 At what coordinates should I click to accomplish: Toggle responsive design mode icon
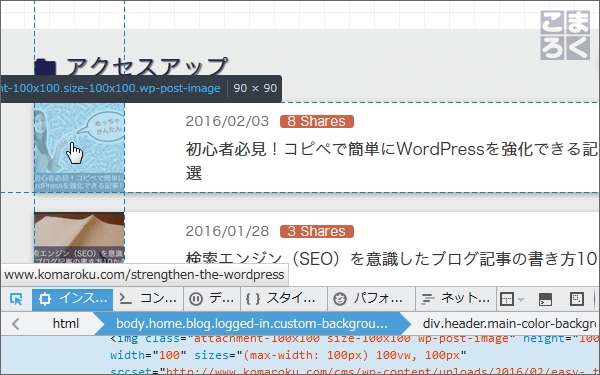coord(576,299)
